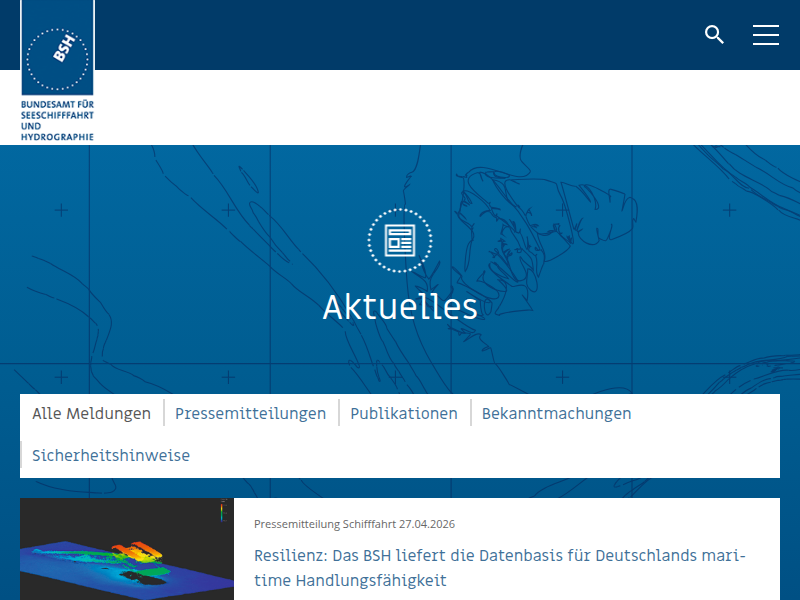This screenshot has width=800, height=600.
Task: Click the Aktuelles page heading
Action: click(400, 307)
